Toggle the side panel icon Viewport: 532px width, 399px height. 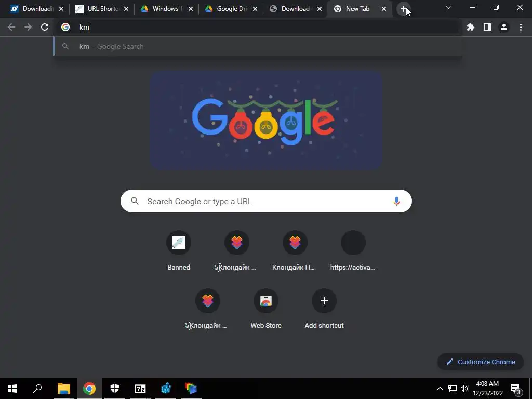(487, 27)
